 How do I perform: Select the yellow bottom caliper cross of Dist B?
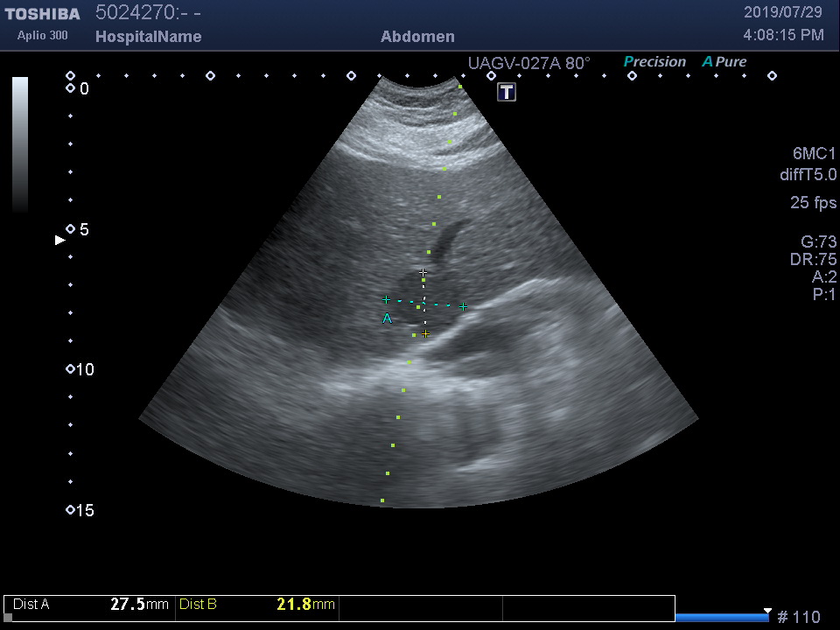click(426, 334)
